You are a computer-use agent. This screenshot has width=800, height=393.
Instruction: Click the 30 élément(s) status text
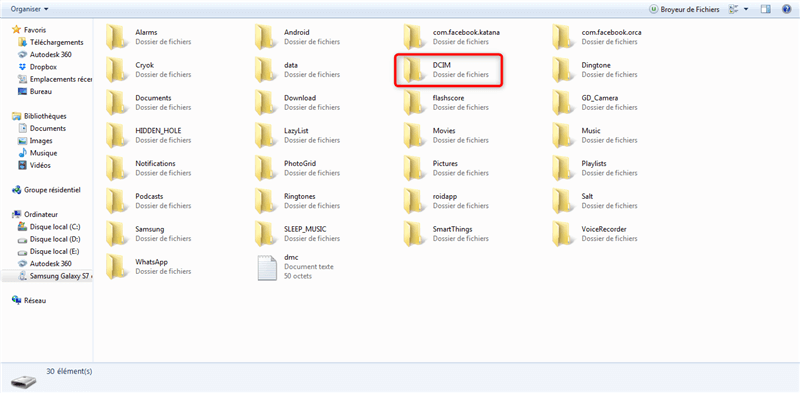[69, 372]
